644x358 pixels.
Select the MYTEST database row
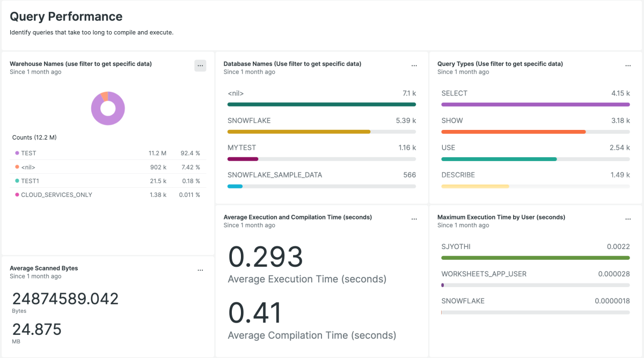click(x=321, y=153)
